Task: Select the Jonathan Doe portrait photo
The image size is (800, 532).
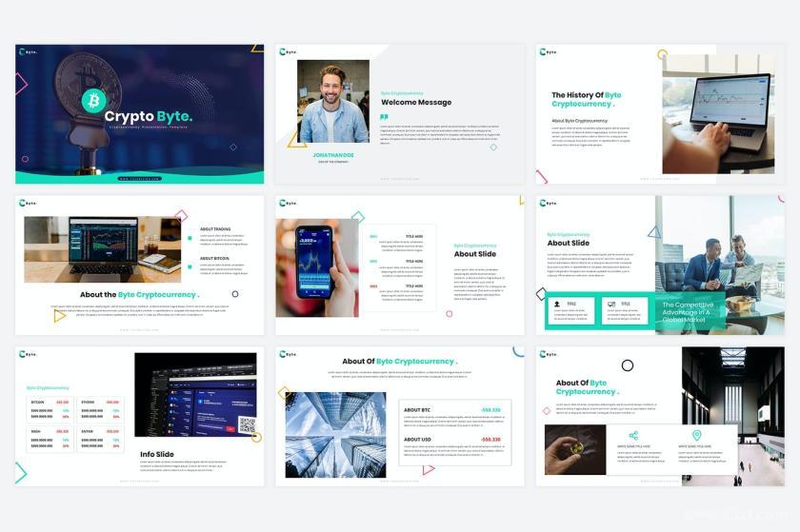Action: [x=333, y=101]
